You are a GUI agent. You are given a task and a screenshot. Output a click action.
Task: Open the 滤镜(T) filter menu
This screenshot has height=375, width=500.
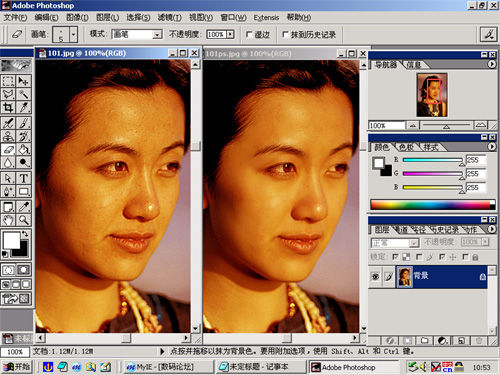pyautogui.click(x=169, y=17)
